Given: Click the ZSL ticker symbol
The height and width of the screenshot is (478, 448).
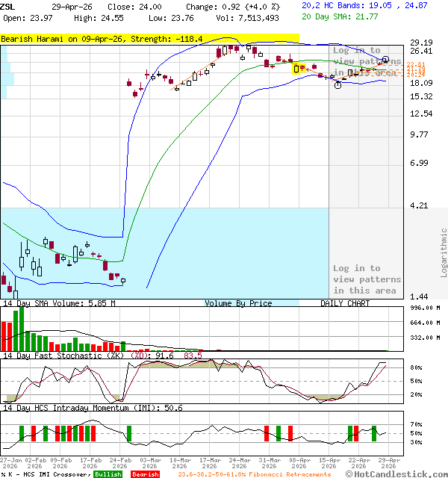Looking at the screenshot, I should 7,6.
